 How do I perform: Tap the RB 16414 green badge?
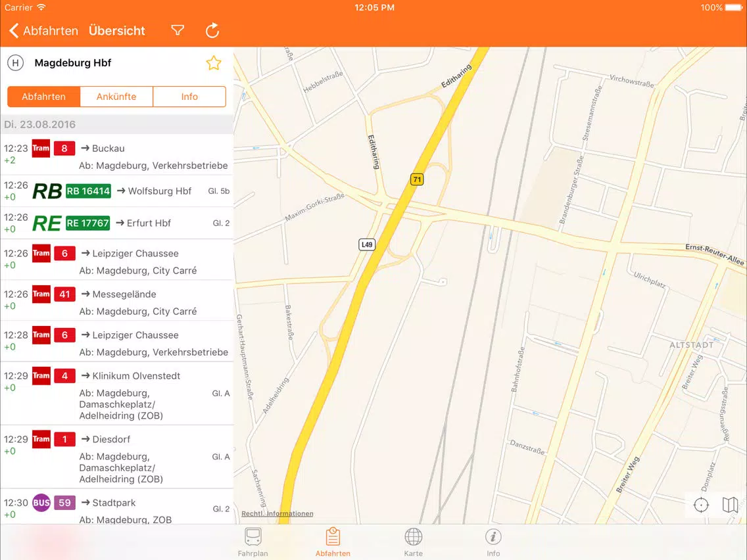pos(88,191)
